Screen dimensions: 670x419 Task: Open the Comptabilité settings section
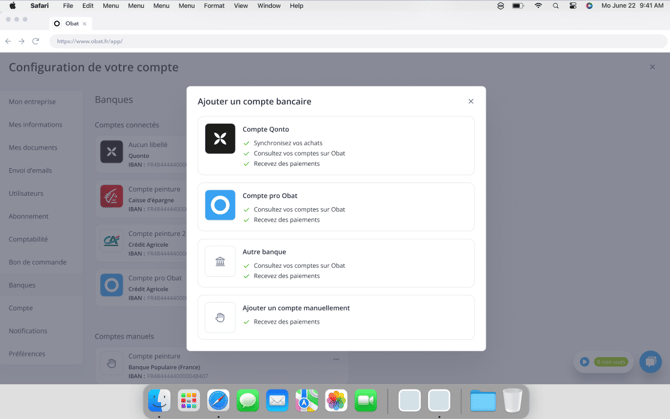pyautogui.click(x=28, y=239)
